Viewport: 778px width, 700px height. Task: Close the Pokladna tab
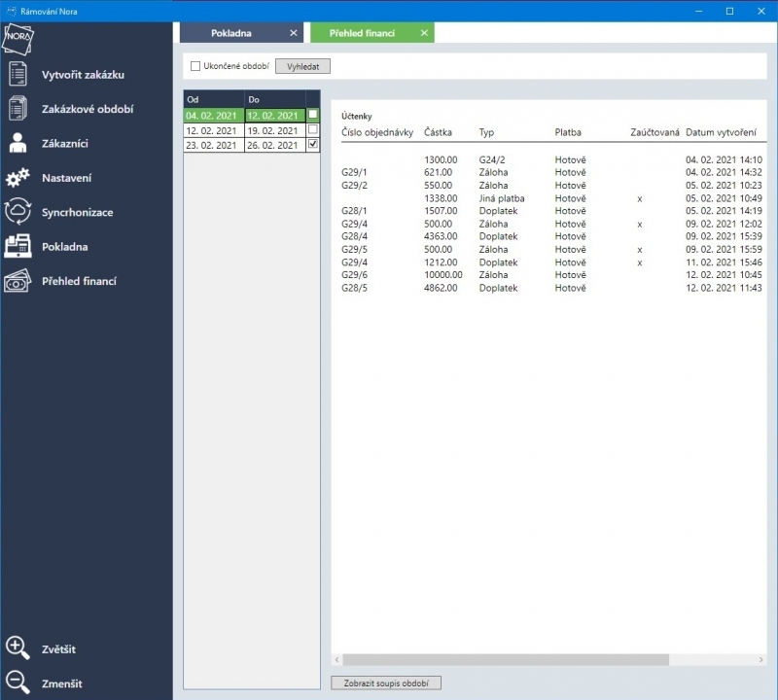pos(294,33)
